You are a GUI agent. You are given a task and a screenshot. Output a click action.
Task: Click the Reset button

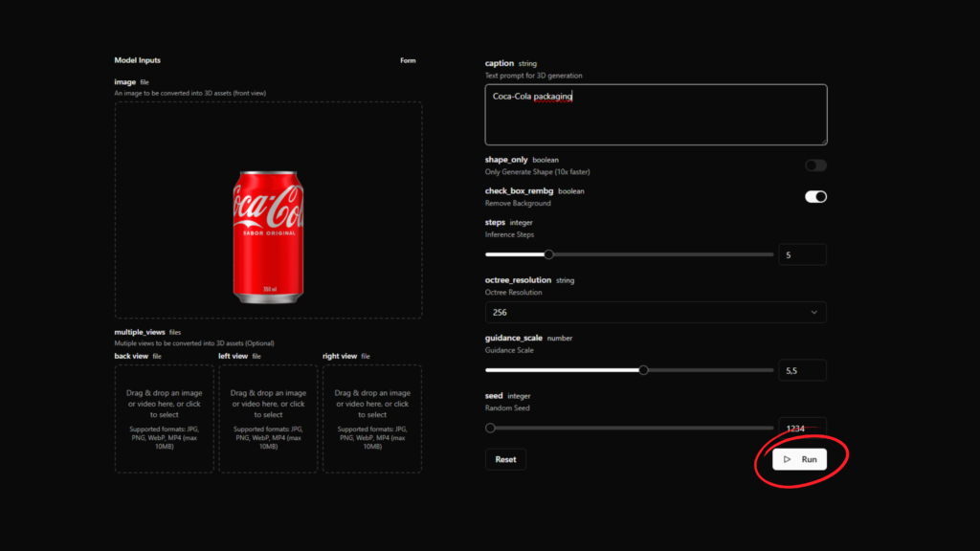tap(505, 459)
